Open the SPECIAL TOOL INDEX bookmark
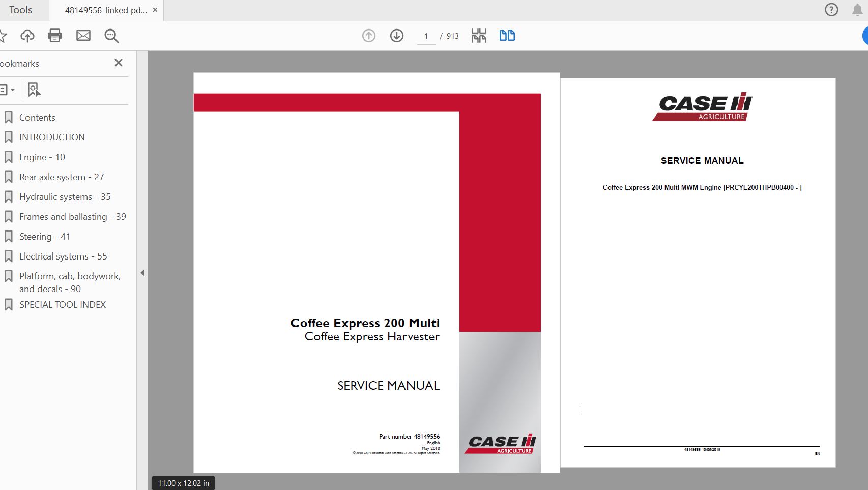868x490 pixels. (x=63, y=305)
